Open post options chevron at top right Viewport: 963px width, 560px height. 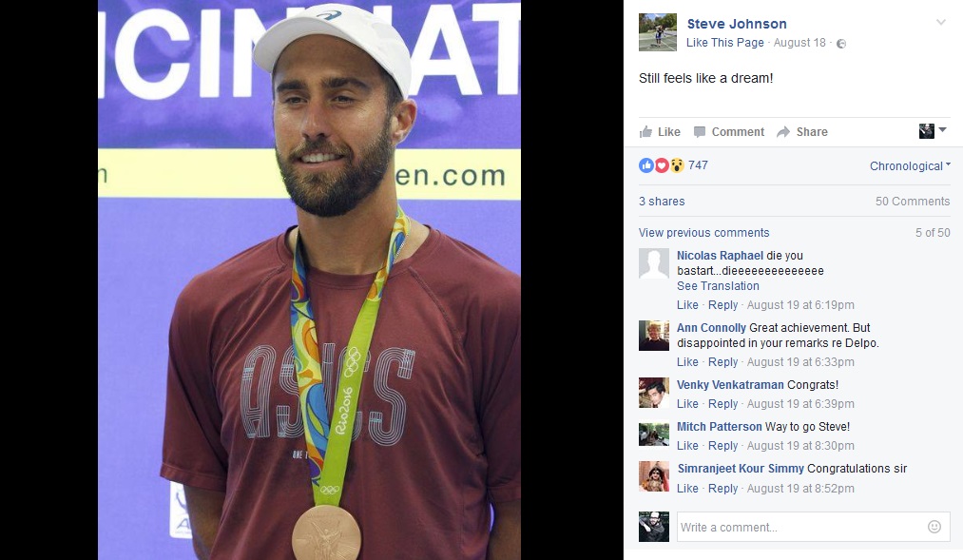(941, 23)
